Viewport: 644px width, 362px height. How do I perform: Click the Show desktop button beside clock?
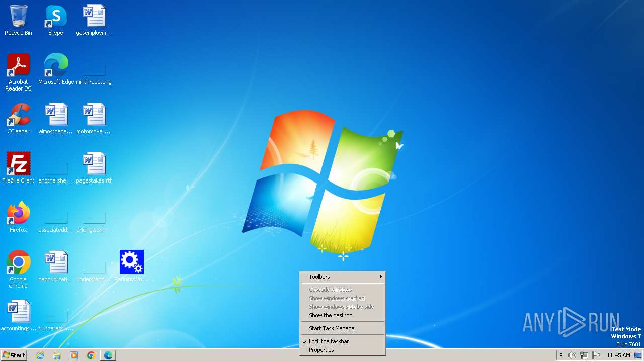coord(638,355)
